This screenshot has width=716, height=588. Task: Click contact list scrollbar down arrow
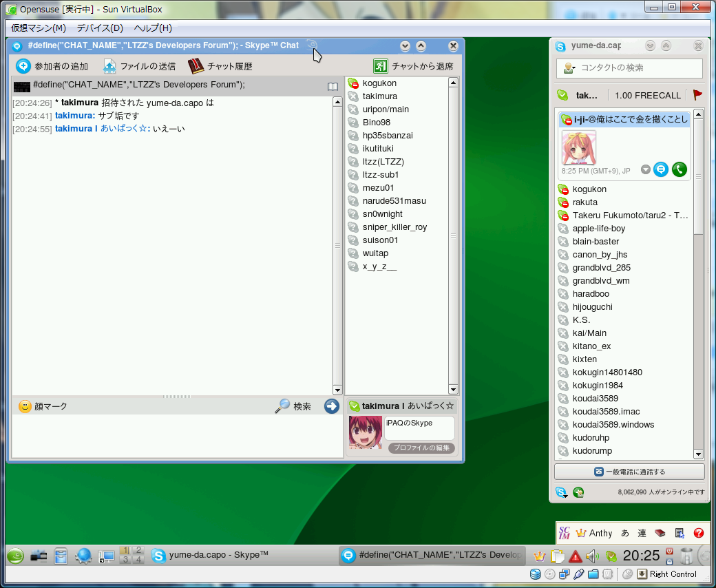click(x=698, y=454)
